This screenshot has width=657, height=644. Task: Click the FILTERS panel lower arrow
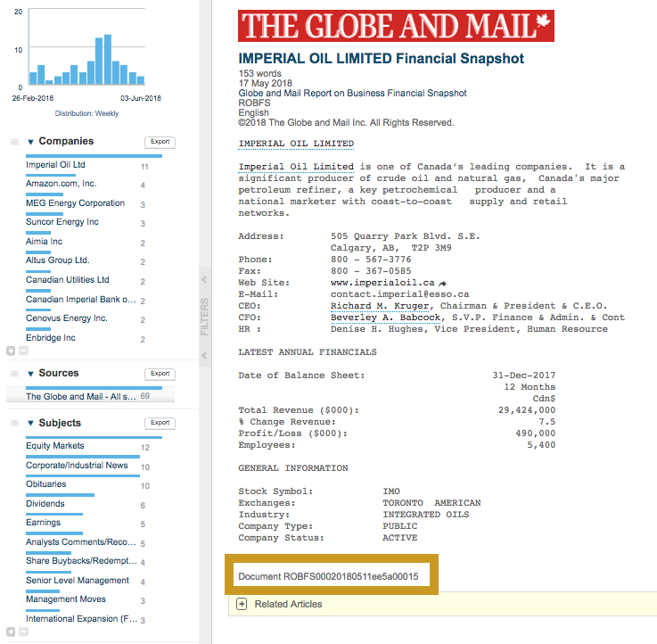[204, 356]
